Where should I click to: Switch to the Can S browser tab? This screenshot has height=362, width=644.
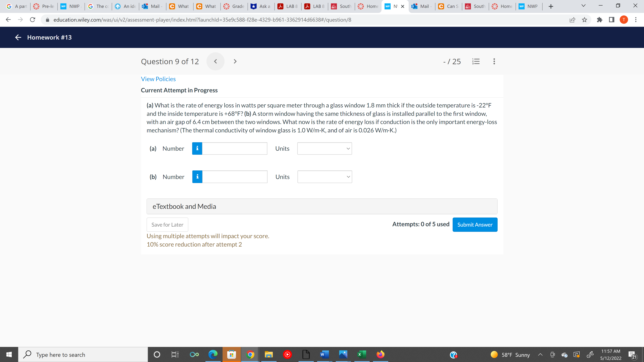[448, 6]
